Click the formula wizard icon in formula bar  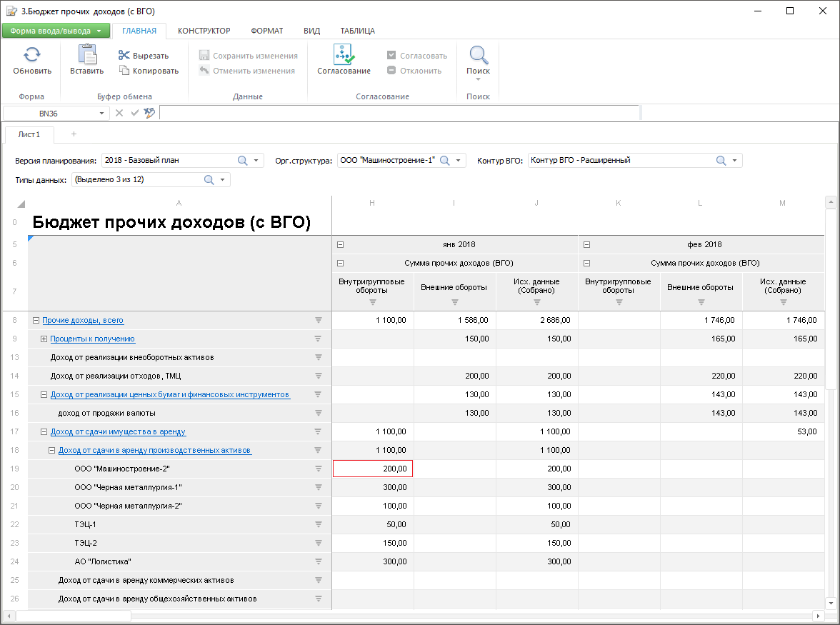point(149,113)
